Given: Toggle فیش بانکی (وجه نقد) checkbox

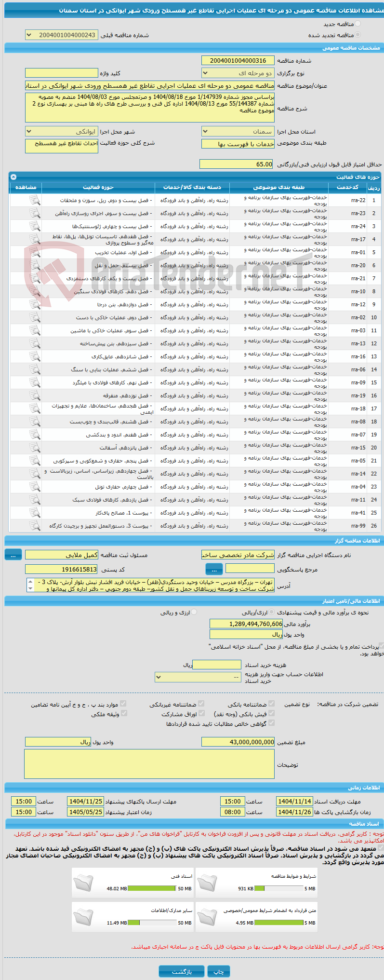Looking at the screenshot, I should [x=271, y=713].
